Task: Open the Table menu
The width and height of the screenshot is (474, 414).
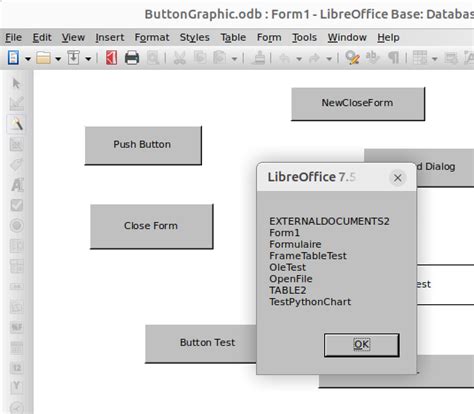Action: click(233, 37)
